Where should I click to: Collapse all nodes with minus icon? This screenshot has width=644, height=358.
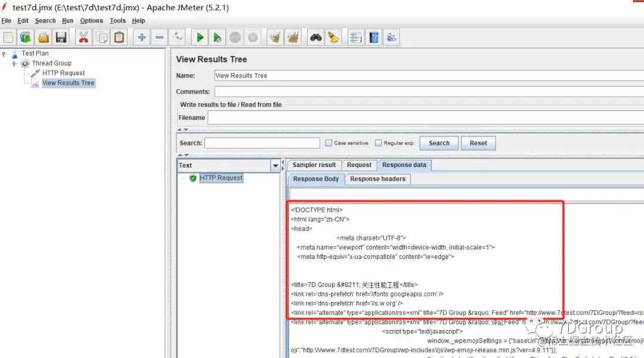[x=159, y=38]
